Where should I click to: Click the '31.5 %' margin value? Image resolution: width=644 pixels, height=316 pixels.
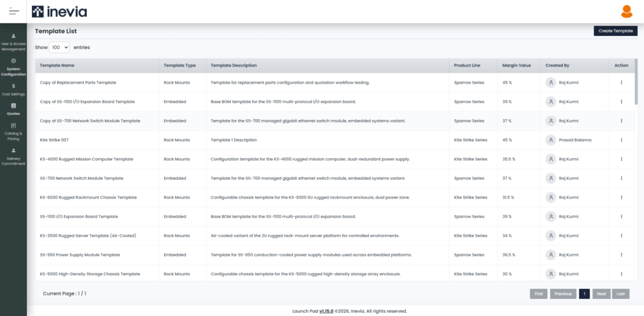(x=508, y=197)
